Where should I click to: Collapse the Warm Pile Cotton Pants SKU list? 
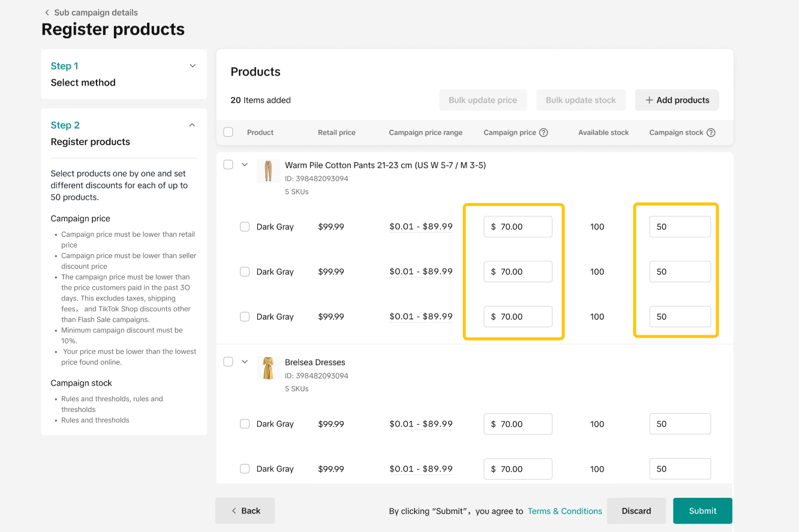pyautogui.click(x=245, y=164)
